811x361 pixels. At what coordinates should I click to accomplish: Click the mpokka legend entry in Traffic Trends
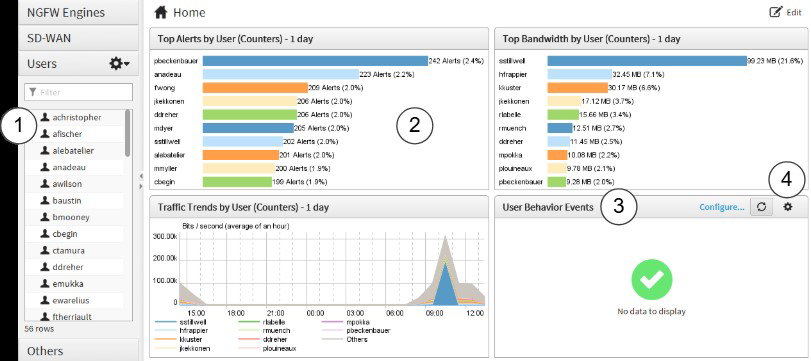pyautogui.click(x=346, y=322)
